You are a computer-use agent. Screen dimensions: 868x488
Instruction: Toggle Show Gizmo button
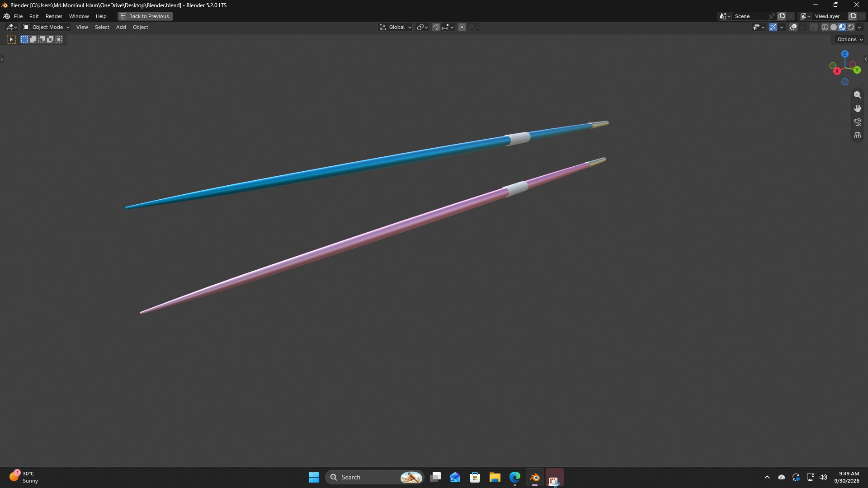773,28
